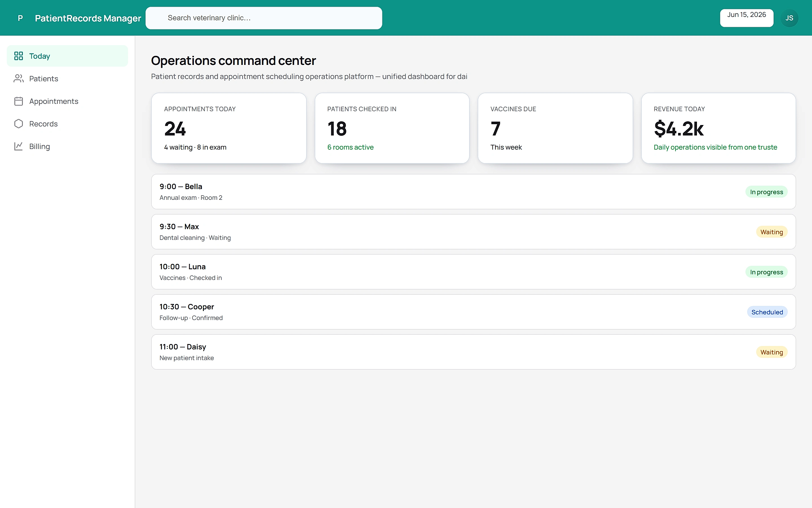
Task: Open the Vaccines Due card
Action: (x=555, y=128)
